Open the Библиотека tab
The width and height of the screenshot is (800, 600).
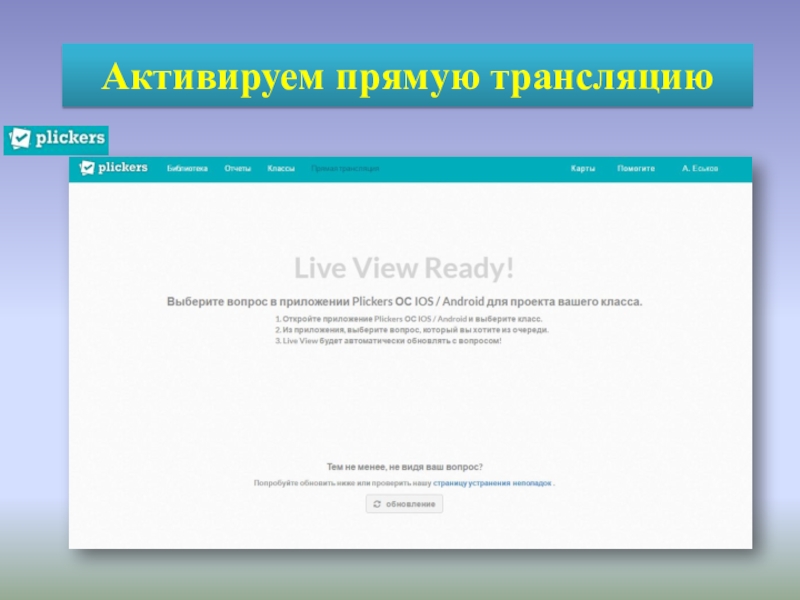point(187,168)
